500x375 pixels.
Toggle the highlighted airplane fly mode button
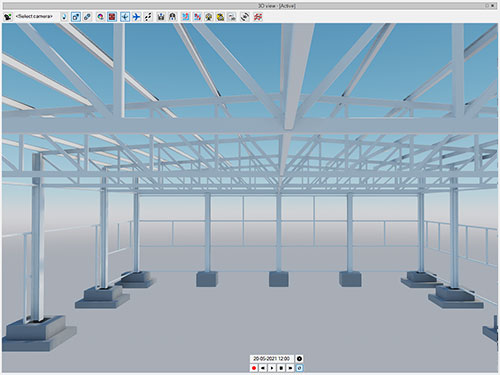pos(125,16)
